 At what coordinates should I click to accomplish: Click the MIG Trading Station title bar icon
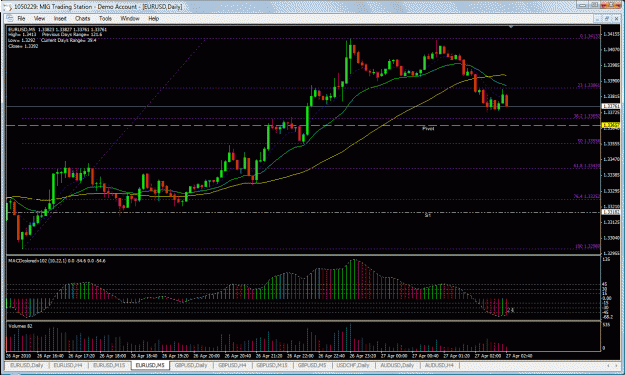click(x=8, y=7)
